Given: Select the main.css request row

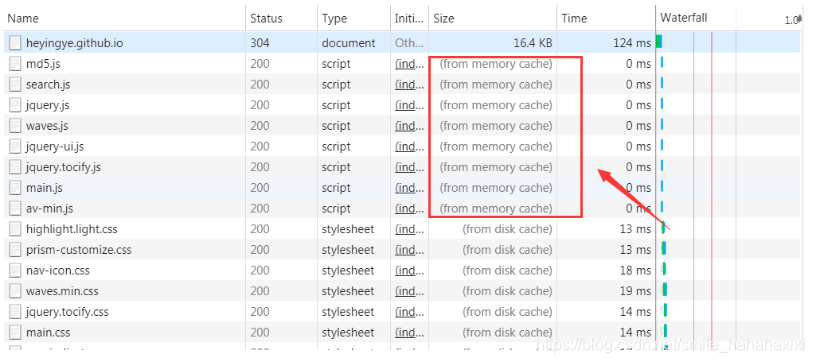Looking at the screenshot, I should coord(401,332).
